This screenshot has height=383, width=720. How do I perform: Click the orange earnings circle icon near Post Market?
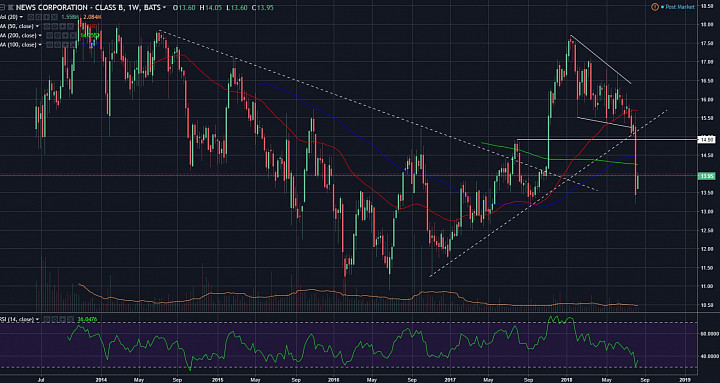[654, 7]
